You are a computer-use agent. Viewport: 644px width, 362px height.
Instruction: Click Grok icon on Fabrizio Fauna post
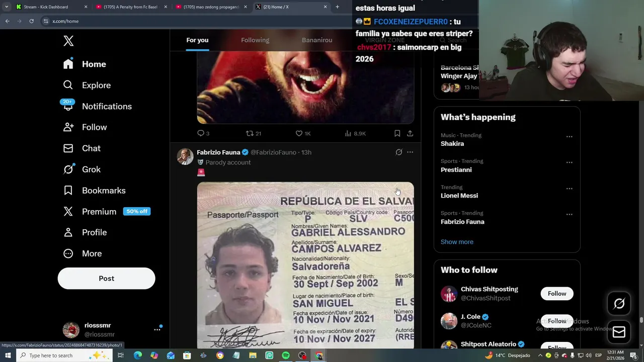[399, 152]
